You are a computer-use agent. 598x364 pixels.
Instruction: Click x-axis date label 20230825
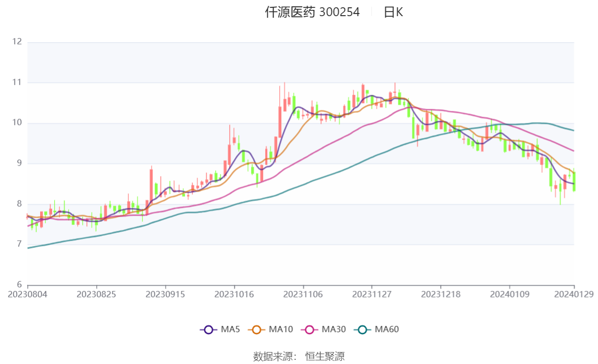click(x=96, y=294)
